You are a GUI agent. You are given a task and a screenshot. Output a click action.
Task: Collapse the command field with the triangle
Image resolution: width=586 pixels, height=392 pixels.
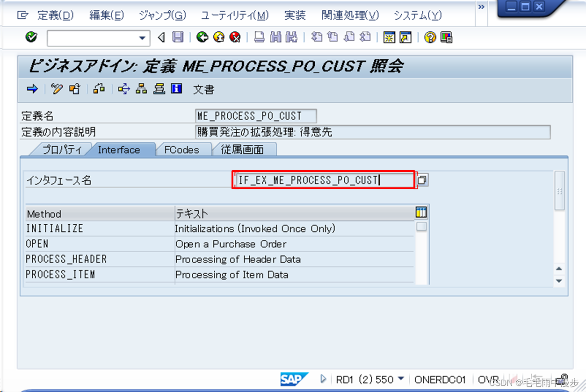[162, 37]
